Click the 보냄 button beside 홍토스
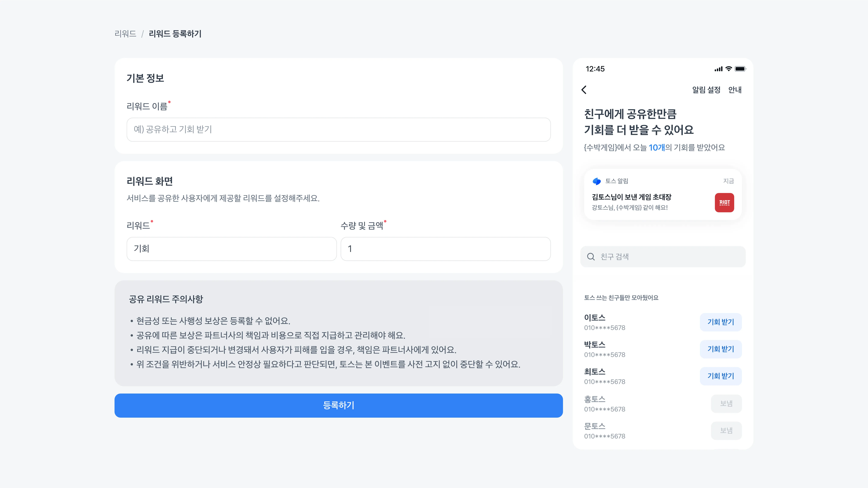Image resolution: width=868 pixels, height=488 pixels. click(726, 403)
